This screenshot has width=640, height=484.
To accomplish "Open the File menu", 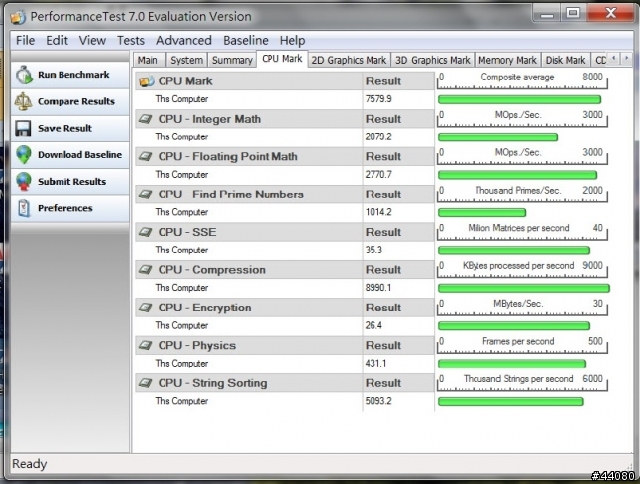I will coord(25,40).
